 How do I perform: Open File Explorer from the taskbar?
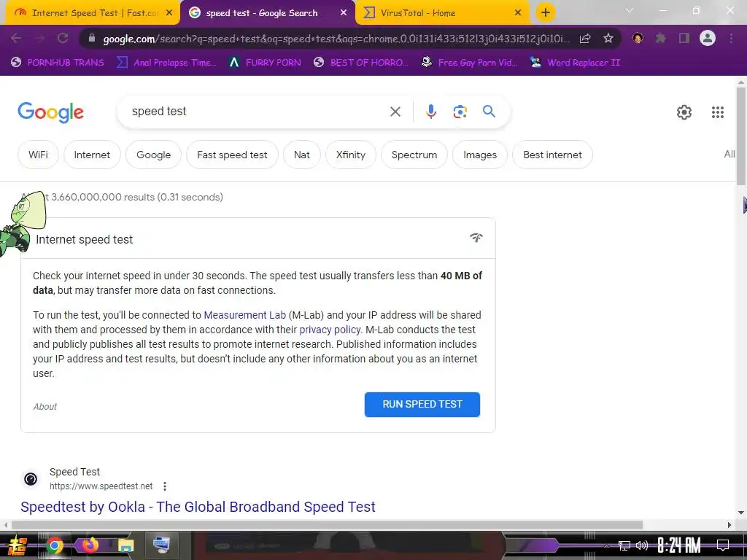click(125, 545)
